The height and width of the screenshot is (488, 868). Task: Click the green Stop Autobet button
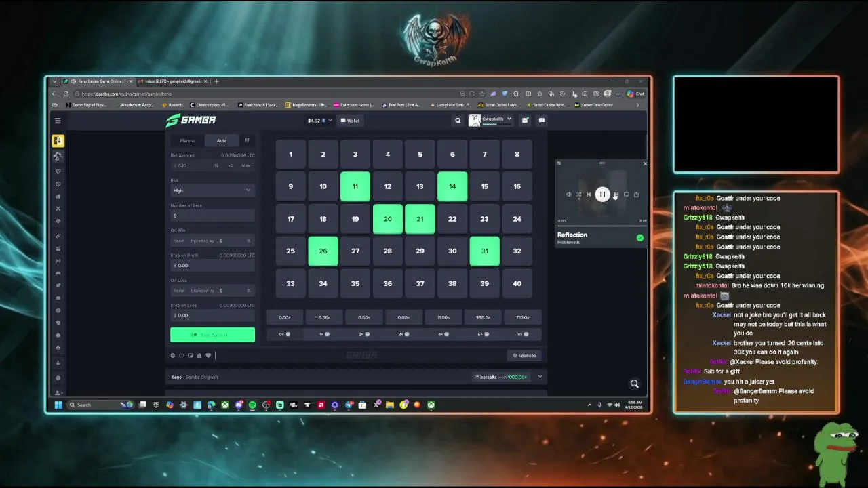pyautogui.click(x=212, y=335)
